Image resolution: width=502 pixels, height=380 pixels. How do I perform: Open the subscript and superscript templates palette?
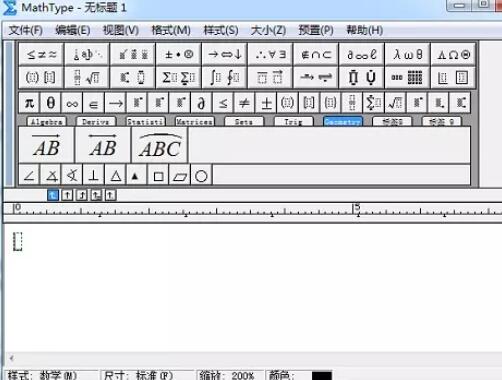click(x=133, y=77)
